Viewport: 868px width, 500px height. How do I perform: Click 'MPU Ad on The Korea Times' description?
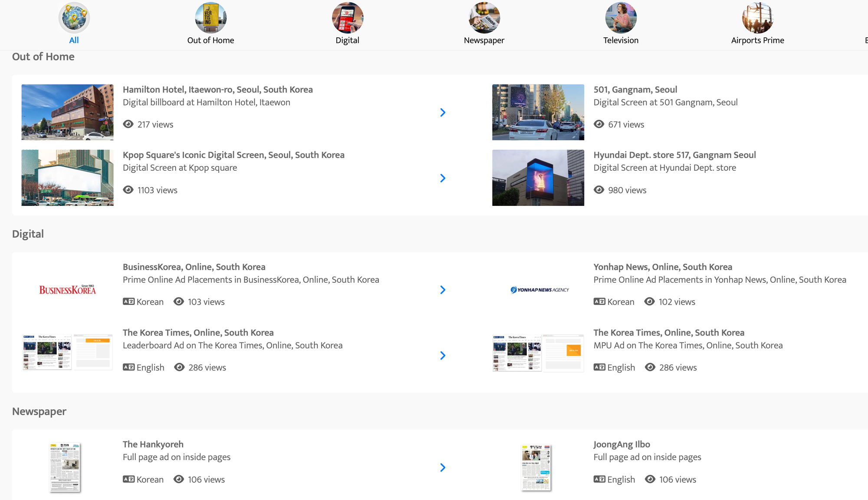pyautogui.click(x=688, y=345)
